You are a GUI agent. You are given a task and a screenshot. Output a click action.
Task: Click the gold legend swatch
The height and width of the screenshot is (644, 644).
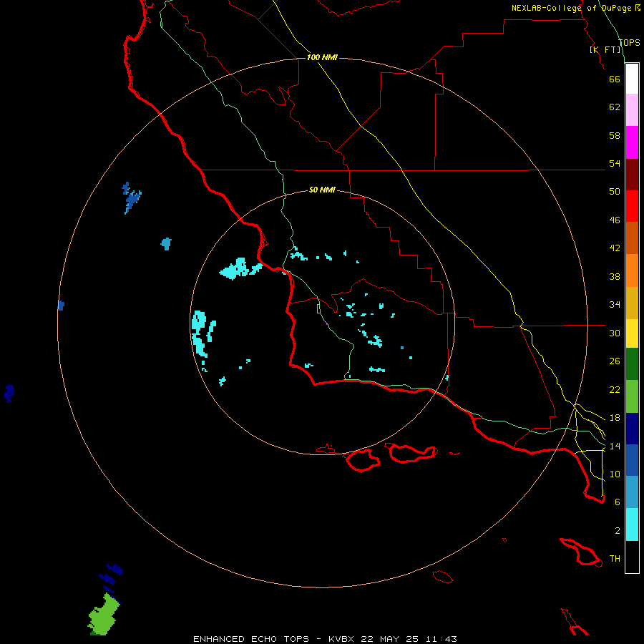tap(632, 302)
